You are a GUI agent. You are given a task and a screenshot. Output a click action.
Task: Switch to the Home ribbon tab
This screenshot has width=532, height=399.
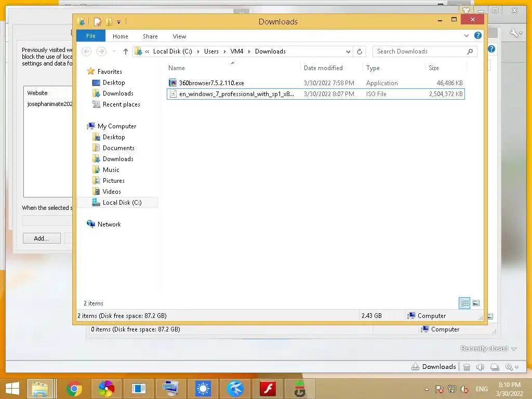[x=121, y=36]
